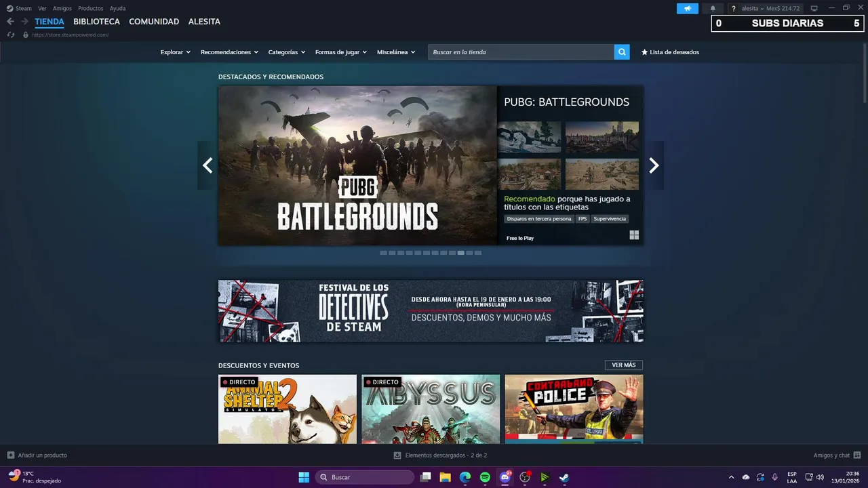
Task: Open Discord from the taskbar
Action: 505,477
